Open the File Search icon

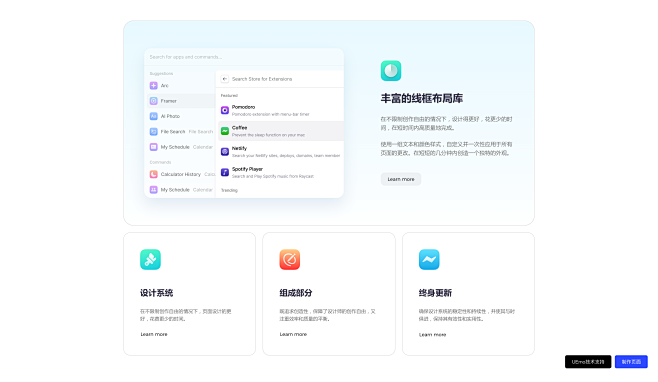pos(154,132)
